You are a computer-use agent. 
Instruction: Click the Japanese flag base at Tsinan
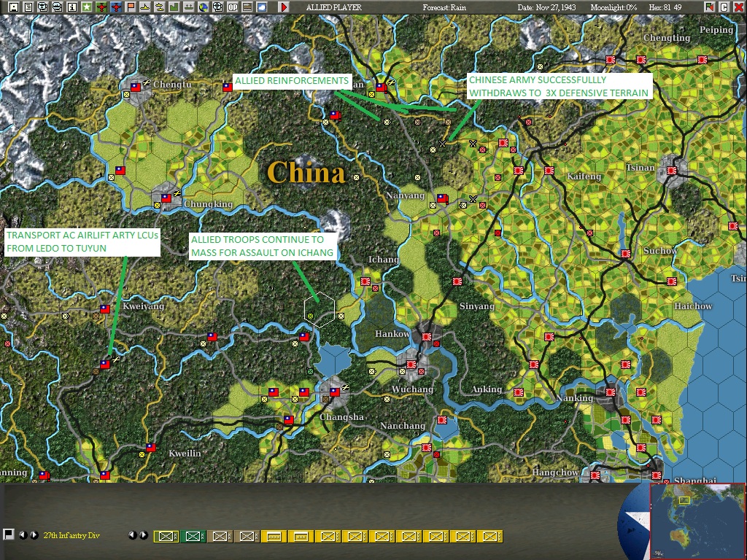[x=672, y=170]
